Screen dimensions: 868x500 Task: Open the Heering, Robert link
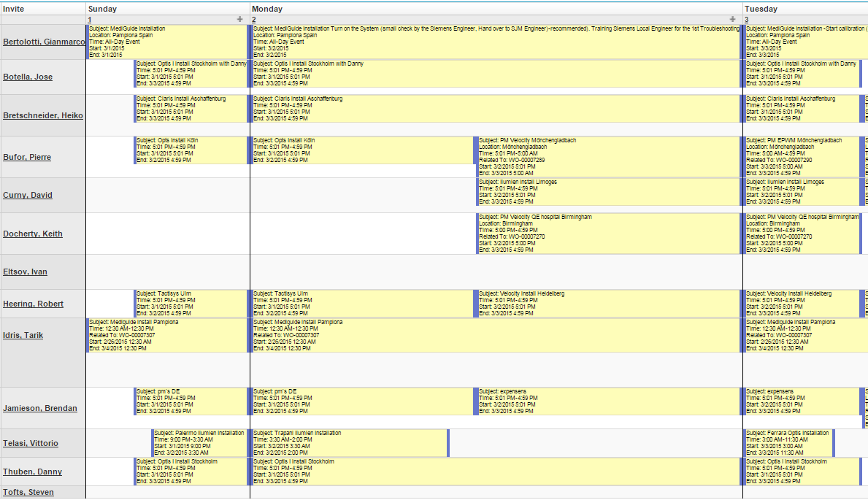pyautogui.click(x=33, y=304)
